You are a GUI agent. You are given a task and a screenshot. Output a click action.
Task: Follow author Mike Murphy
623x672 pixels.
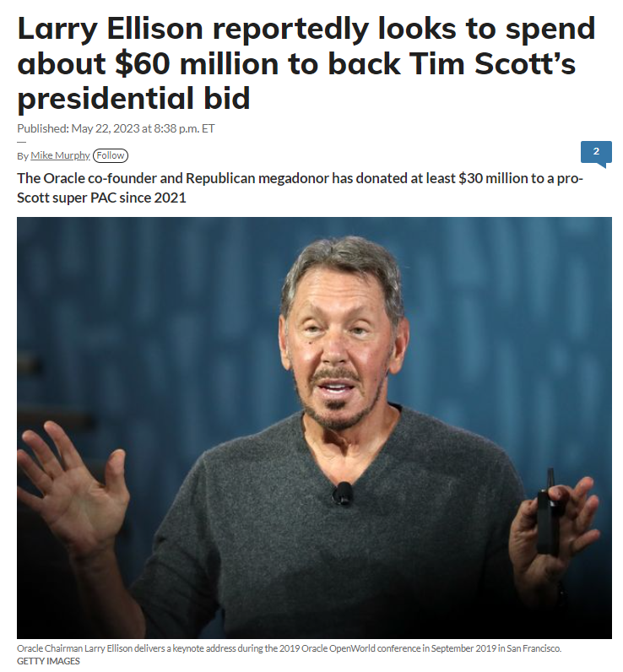coord(111,155)
